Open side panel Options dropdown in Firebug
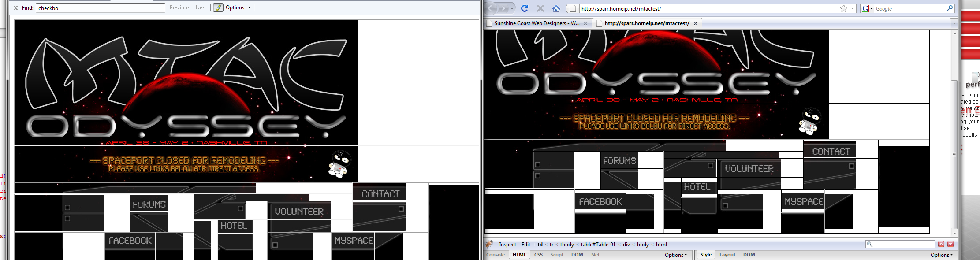 [x=942, y=255]
